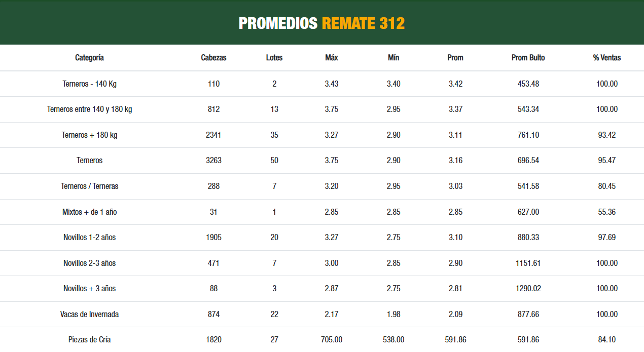Image resolution: width=644 pixels, height=352 pixels.
Task: Click the Terneros - 140 Kg row label
Action: coord(89,84)
